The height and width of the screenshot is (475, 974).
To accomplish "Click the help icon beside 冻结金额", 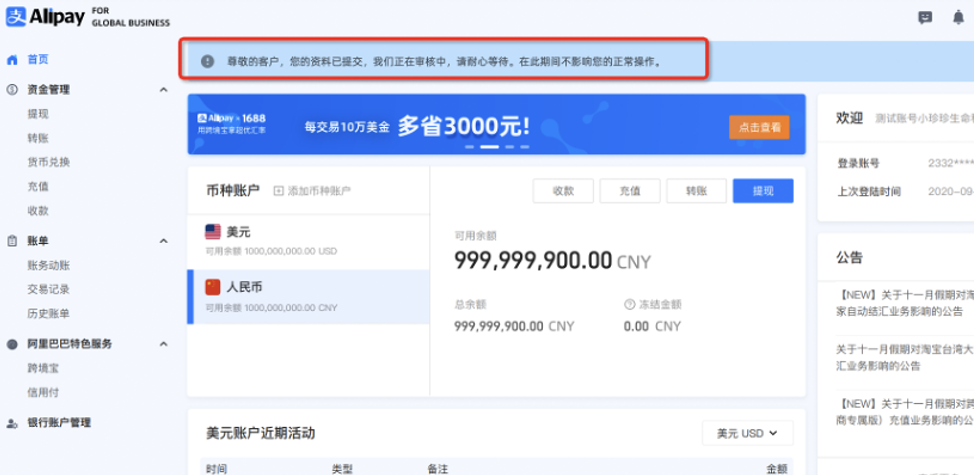I will (x=629, y=305).
